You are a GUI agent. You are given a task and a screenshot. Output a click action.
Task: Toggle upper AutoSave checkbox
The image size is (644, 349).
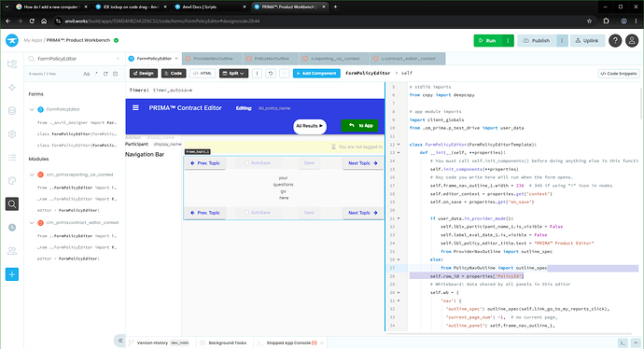[x=246, y=163]
